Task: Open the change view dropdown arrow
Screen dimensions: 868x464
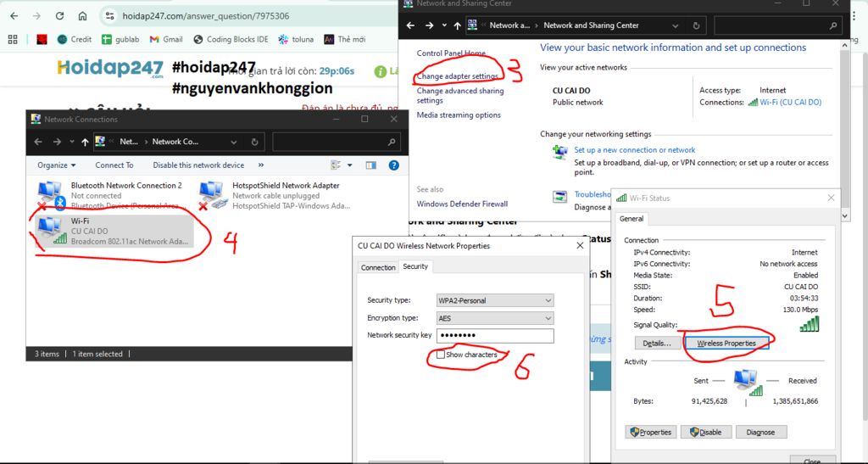Action: pos(349,165)
